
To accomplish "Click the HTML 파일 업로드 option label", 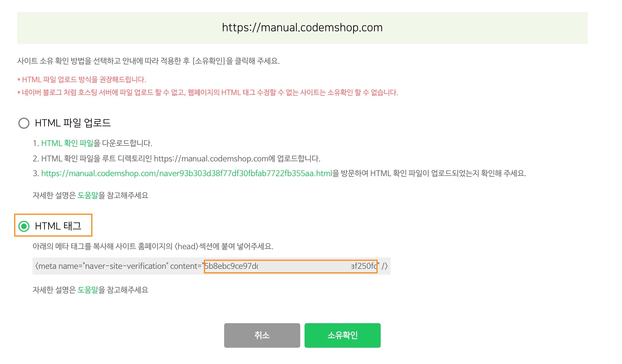I will click(x=73, y=123).
